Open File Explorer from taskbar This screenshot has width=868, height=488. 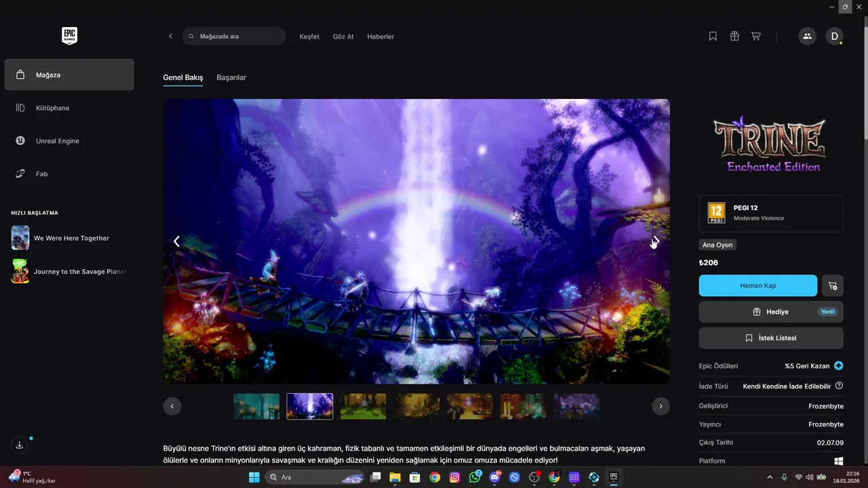click(395, 477)
